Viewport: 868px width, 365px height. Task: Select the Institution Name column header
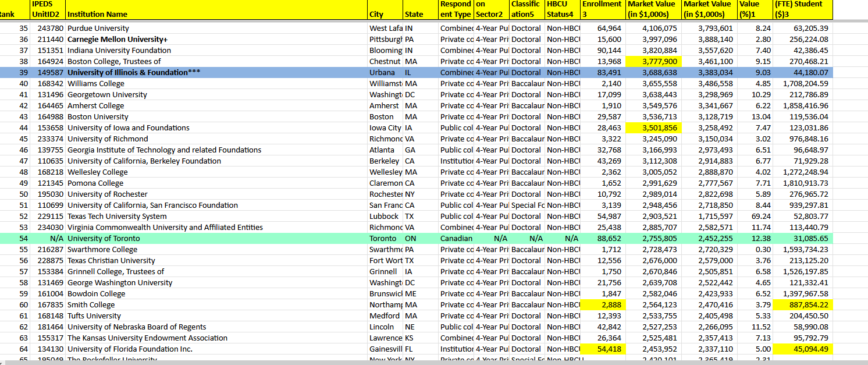pyautogui.click(x=216, y=9)
